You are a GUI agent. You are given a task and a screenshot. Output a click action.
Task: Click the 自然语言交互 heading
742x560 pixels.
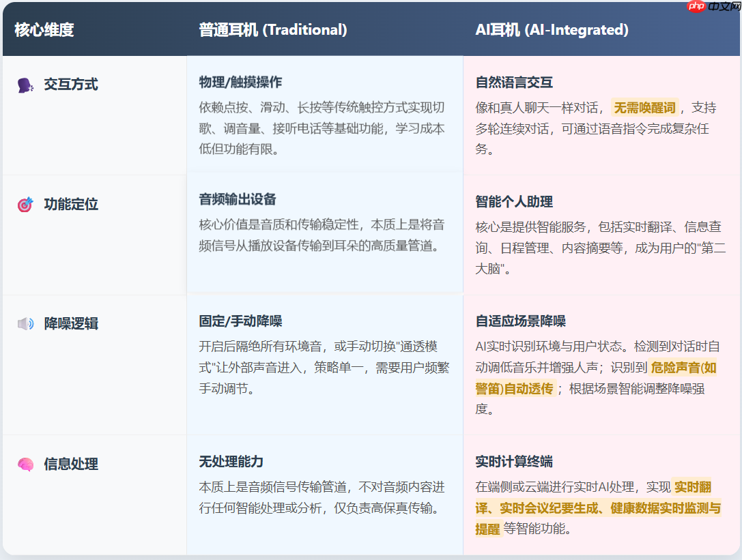coord(515,84)
